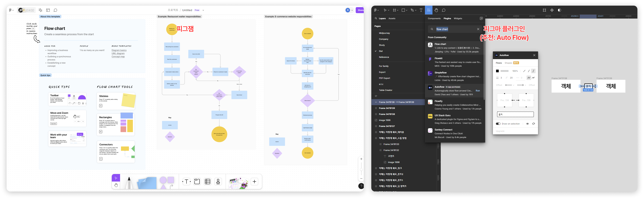Viewport: 644px width, 199px height.
Task: Select the FigJam text tool
Action: click(187, 182)
